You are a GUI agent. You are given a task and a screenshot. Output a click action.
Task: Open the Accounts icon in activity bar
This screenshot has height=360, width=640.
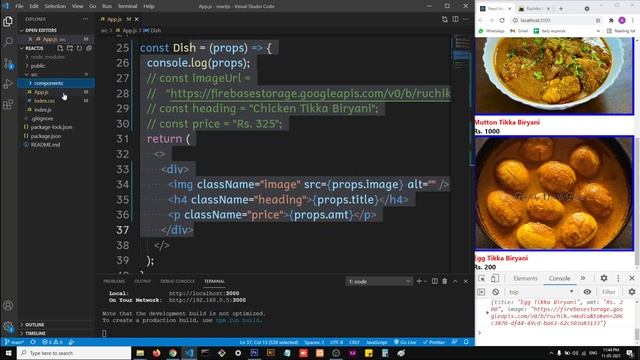[8, 306]
